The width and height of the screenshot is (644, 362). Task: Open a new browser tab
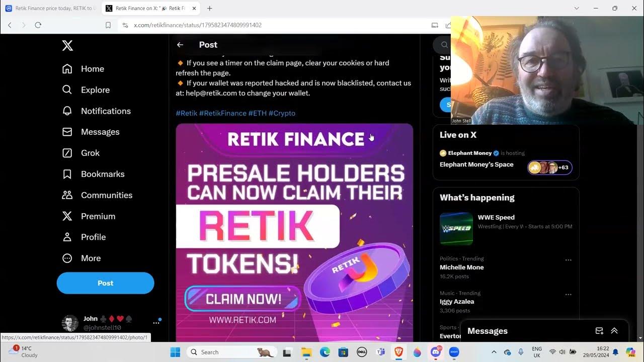(210, 9)
